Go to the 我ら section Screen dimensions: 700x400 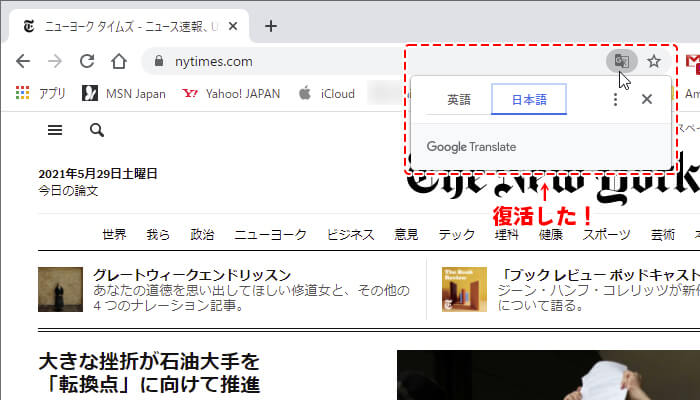click(x=158, y=234)
